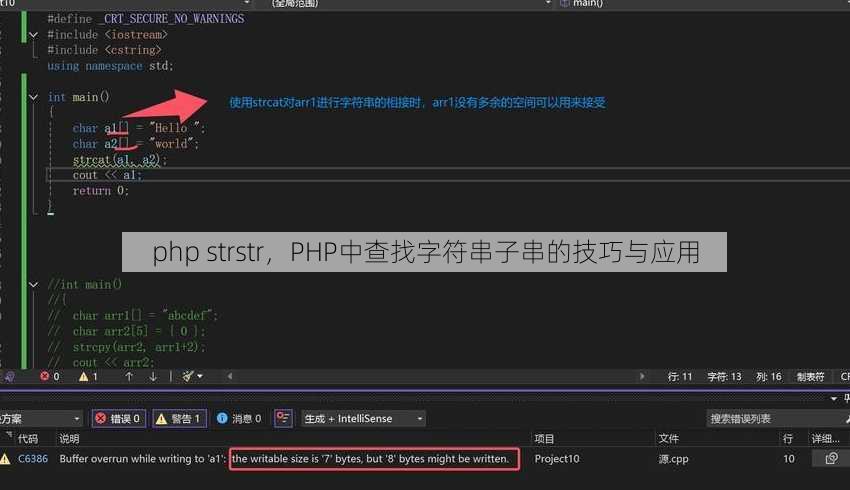Open the 生成 + IntelliSense dropdown
Image resolution: width=850 pixels, height=490 pixels.
tap(363, 418)
